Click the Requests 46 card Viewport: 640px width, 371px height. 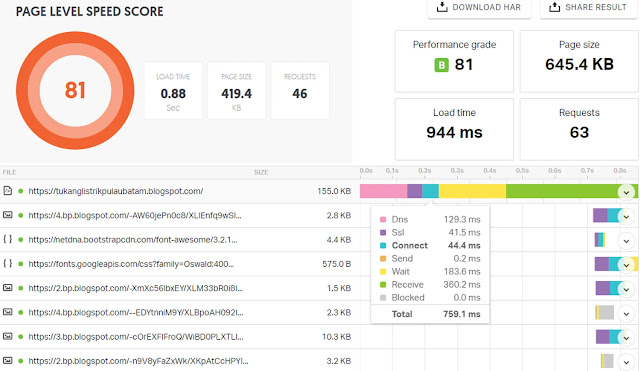click(300, 91)
